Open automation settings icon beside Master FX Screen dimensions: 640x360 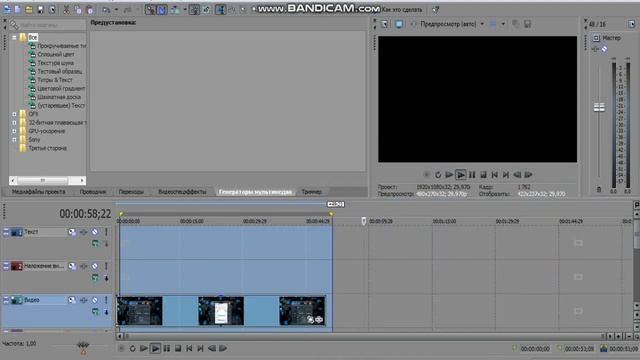(x=604, y=49)
